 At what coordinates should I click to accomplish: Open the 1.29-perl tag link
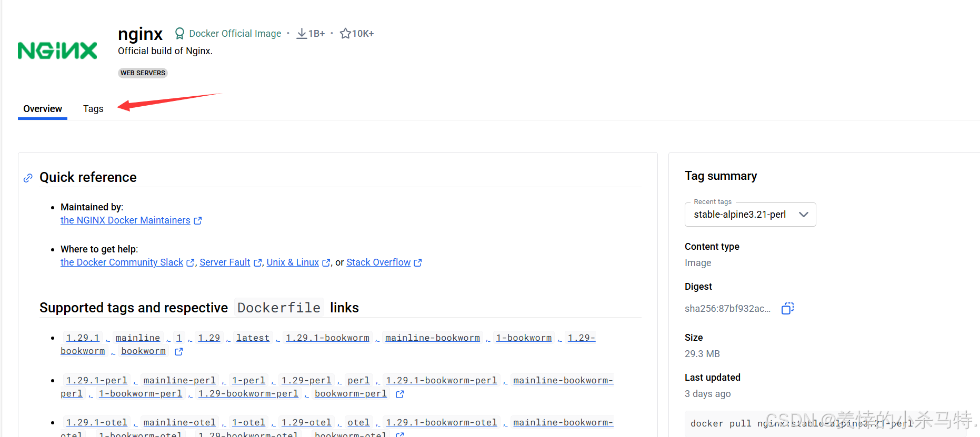(306, 380)
